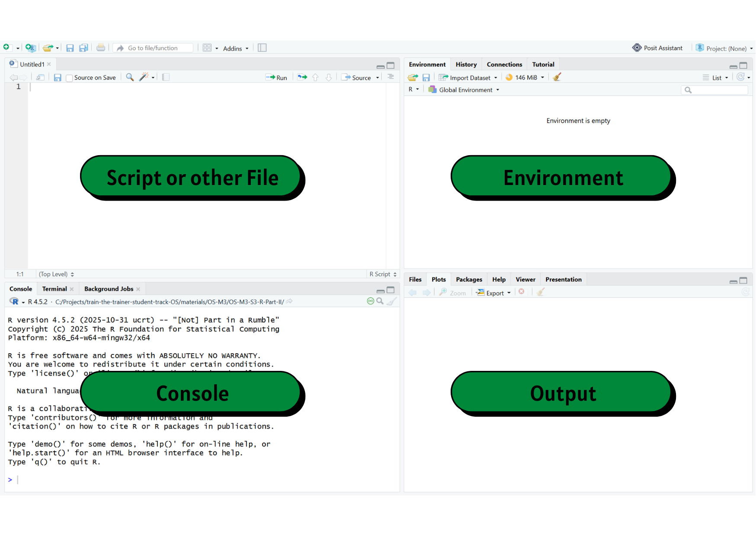Show document in new window icon

click(x=40, y=77)
